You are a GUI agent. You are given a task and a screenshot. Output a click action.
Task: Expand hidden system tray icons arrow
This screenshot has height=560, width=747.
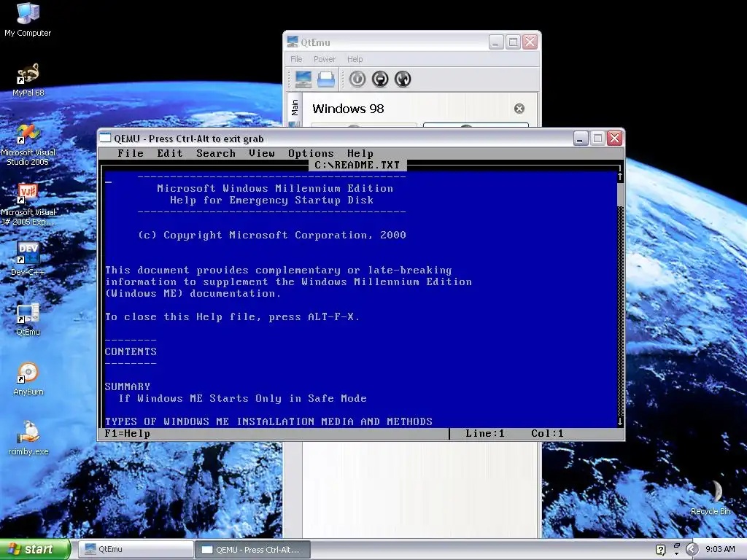pos(692,550)
